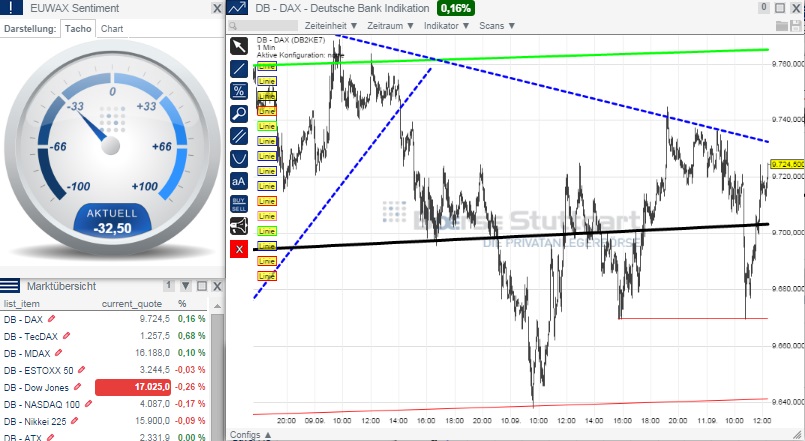Expand the Configs panel
805x441 pixels.
(251, 435)
